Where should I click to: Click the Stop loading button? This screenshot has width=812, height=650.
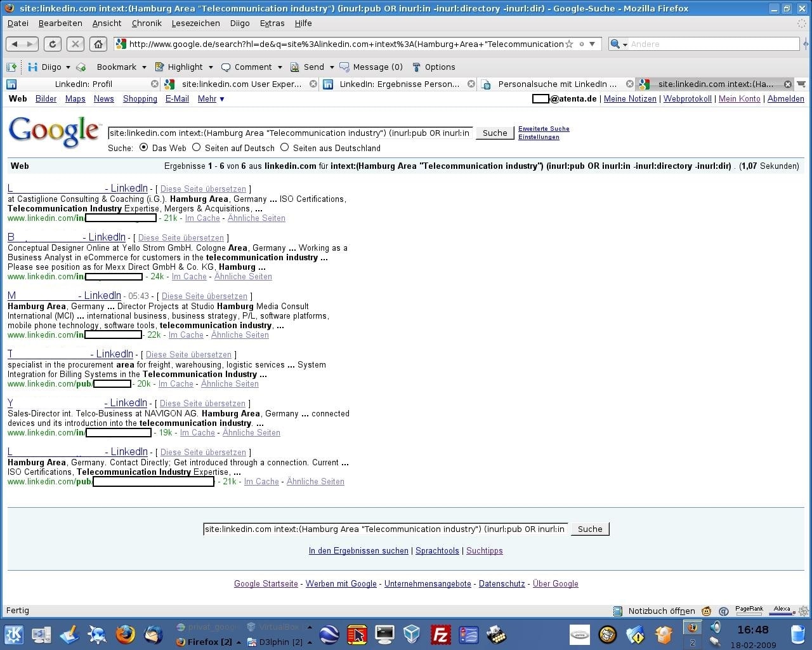[75, 44]
